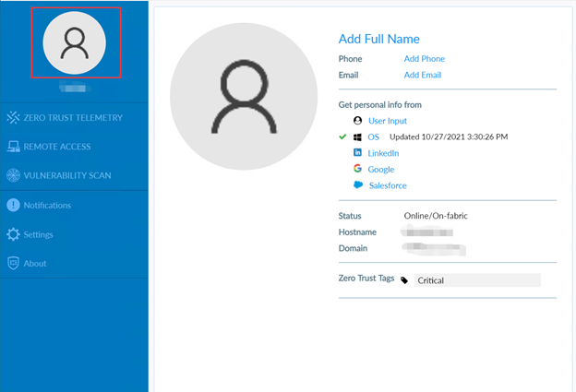Open the Remote Access laptop icon

(13, 147)
